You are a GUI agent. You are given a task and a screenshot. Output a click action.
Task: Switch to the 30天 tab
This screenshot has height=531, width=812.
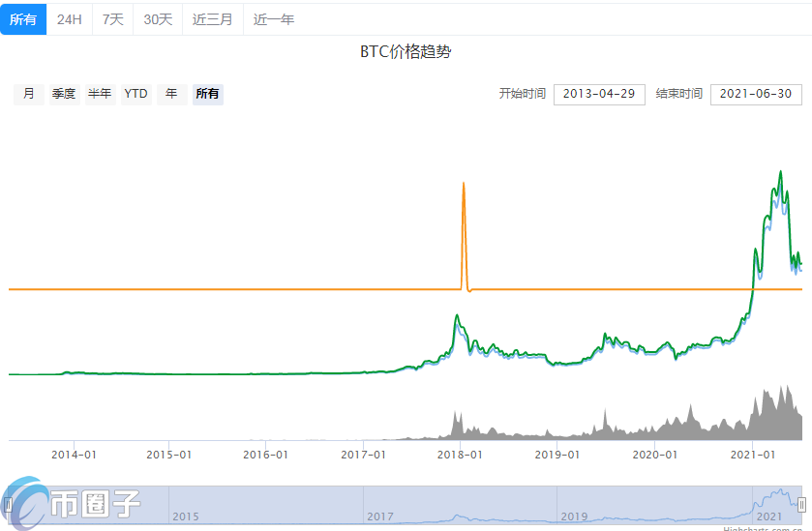pos(158,19)
